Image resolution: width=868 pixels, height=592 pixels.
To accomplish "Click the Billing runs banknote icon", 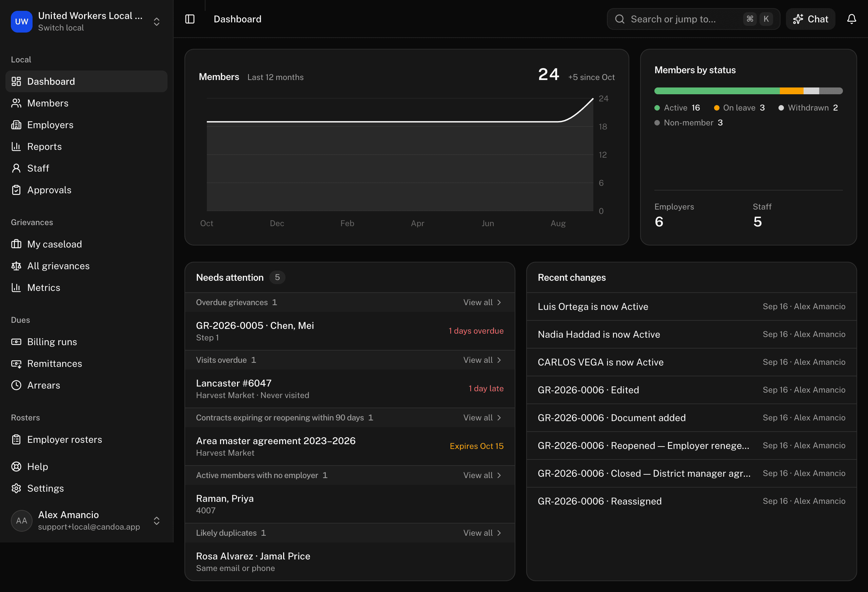I will (x=16, y=342).
